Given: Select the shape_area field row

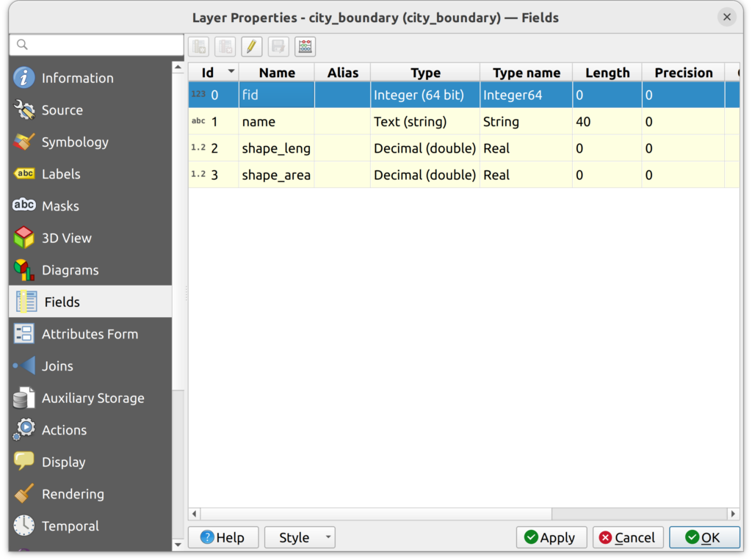Looking at the screenshot, I should (x=276, y=175).
